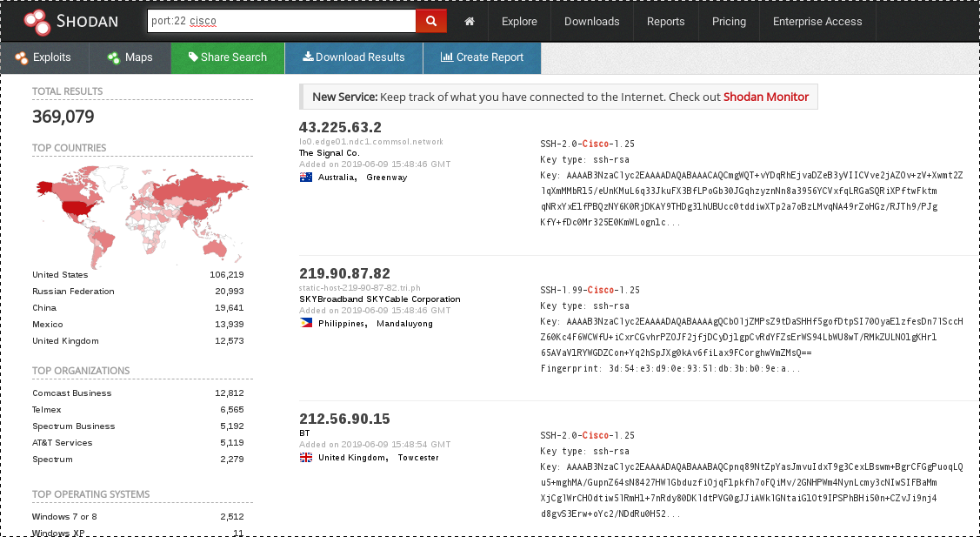Click the Shodan logo
This screenshot has height=537, width=980.
point(70,21)
